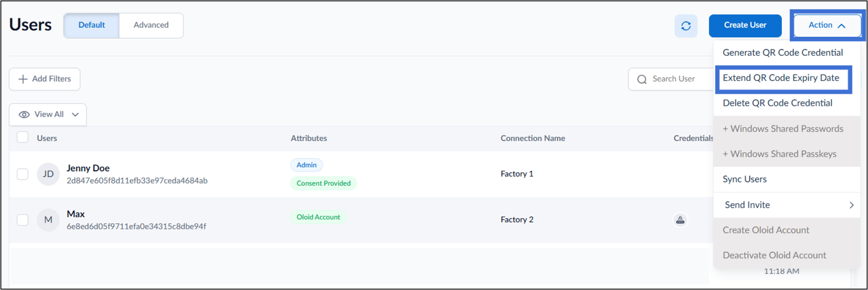The width and height of the screenshot is (868, 290).
Task: Switch to the Advanced tab
Action: 151,25
